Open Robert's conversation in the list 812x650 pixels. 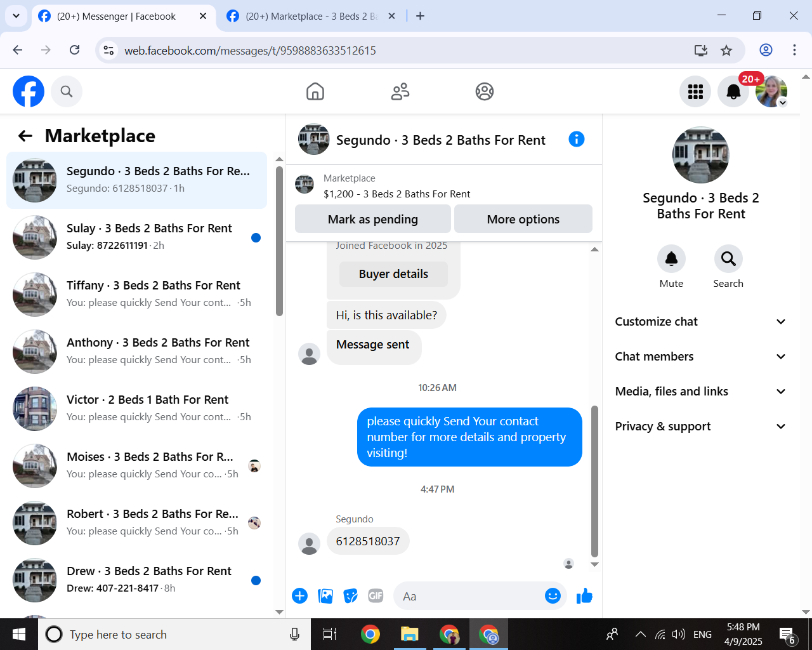tap(136, 523)
